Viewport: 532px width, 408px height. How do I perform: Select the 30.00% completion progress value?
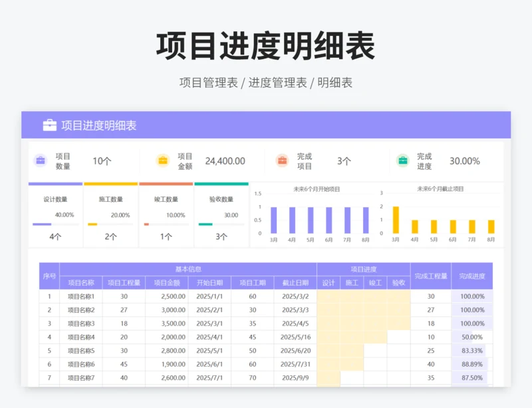tap(464, 161)
